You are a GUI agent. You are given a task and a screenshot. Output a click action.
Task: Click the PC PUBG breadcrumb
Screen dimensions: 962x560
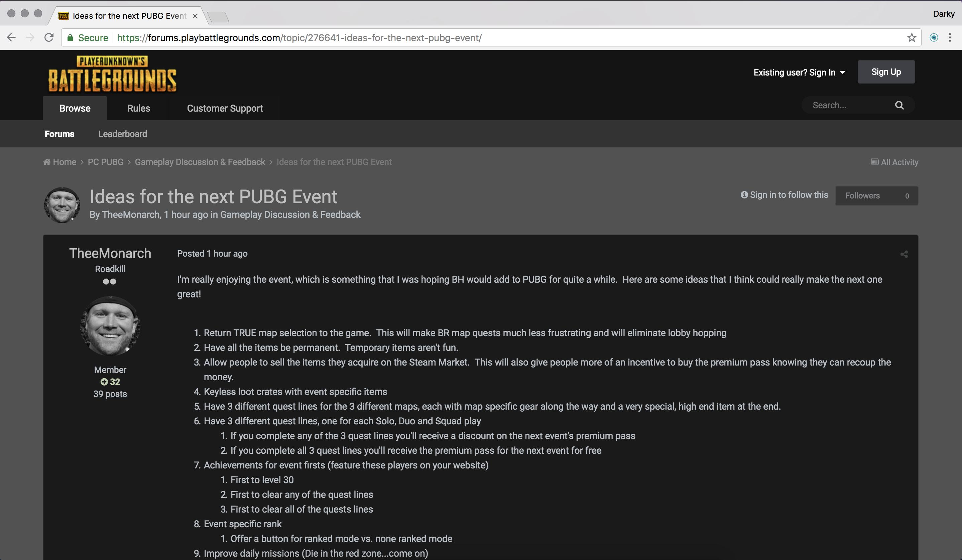[x=105, y=162]
